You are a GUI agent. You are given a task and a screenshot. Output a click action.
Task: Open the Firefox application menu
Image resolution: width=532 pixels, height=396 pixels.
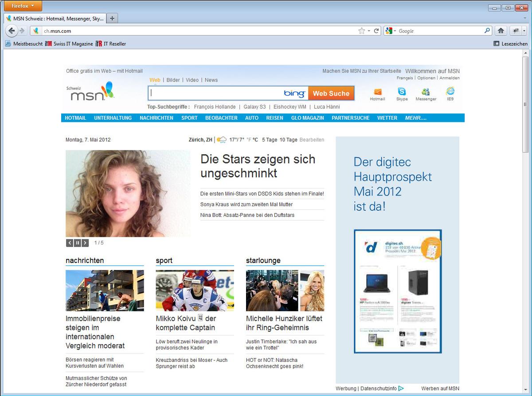(22, 6)
